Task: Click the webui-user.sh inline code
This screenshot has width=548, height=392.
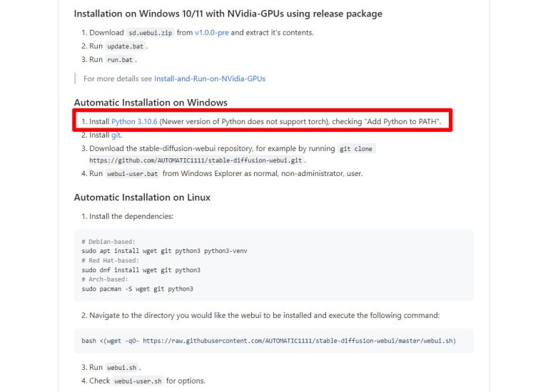Action: [138, 381]
